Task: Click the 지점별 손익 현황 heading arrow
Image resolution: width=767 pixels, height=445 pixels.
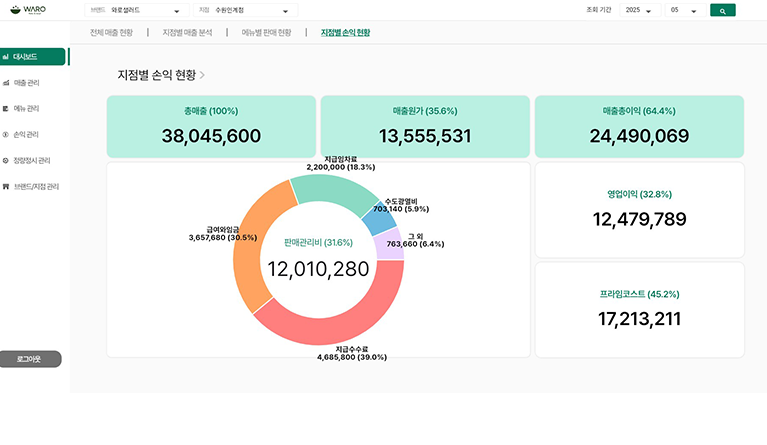Action: click(x=202, y=75)
